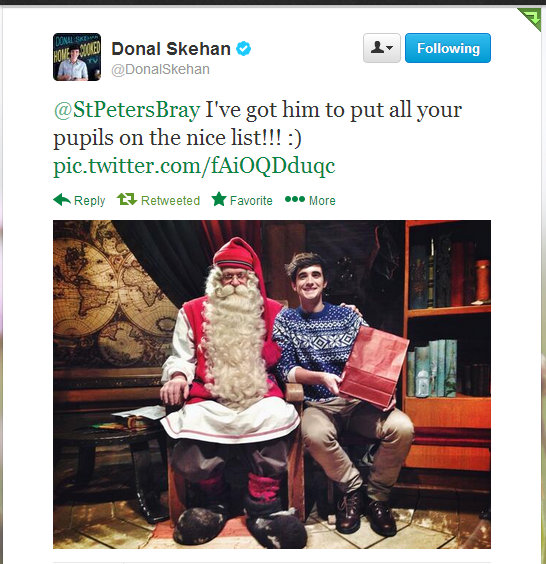Open the pic.twitter.com/fAiOQDduqc link
Viewport: 546px width, 564px height.
click(194, 166)
